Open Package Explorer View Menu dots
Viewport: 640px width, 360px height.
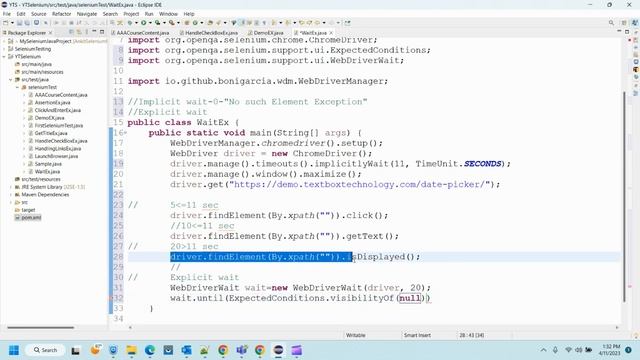(87, 32)
